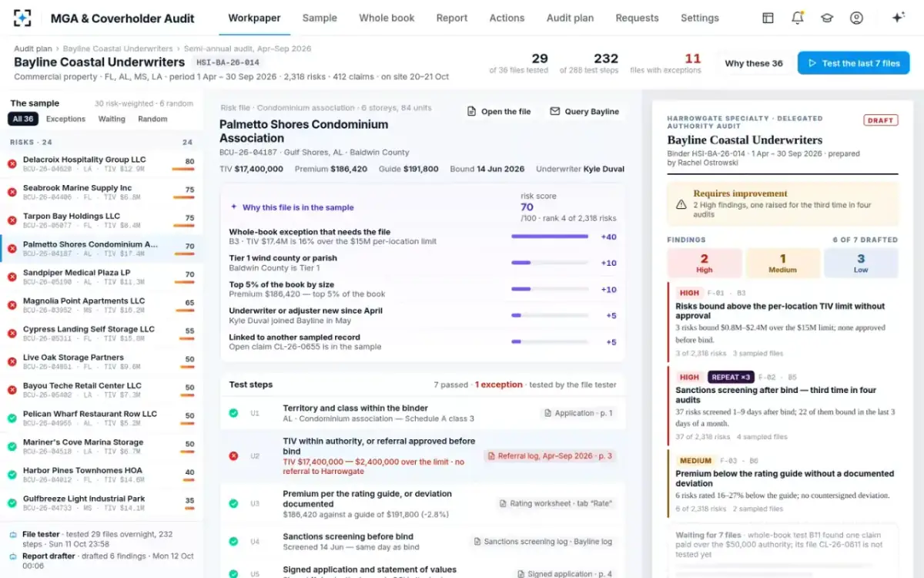Toggle the panel layout icon
The height and width of the screenshot is (578, 924).
(768, 18)
